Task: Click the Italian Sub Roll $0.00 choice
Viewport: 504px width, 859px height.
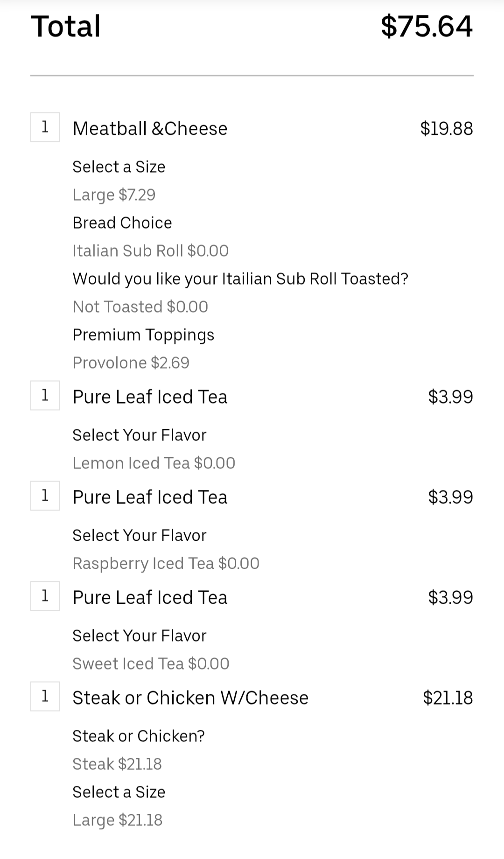Action: pyautogui.click(x=150, y=251)
